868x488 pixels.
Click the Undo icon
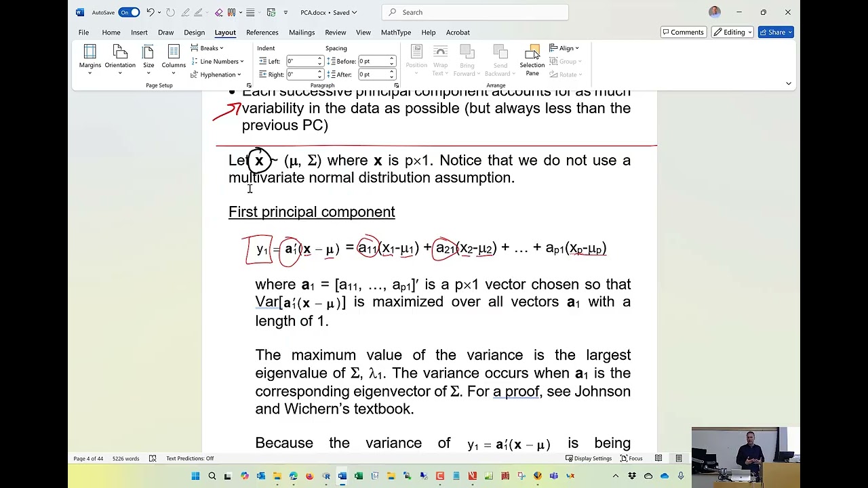coord(150,12)
